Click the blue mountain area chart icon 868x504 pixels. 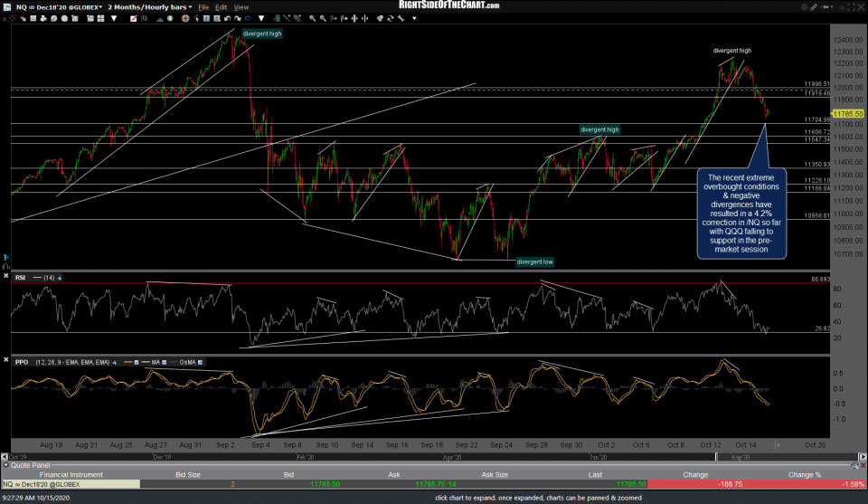159,19
